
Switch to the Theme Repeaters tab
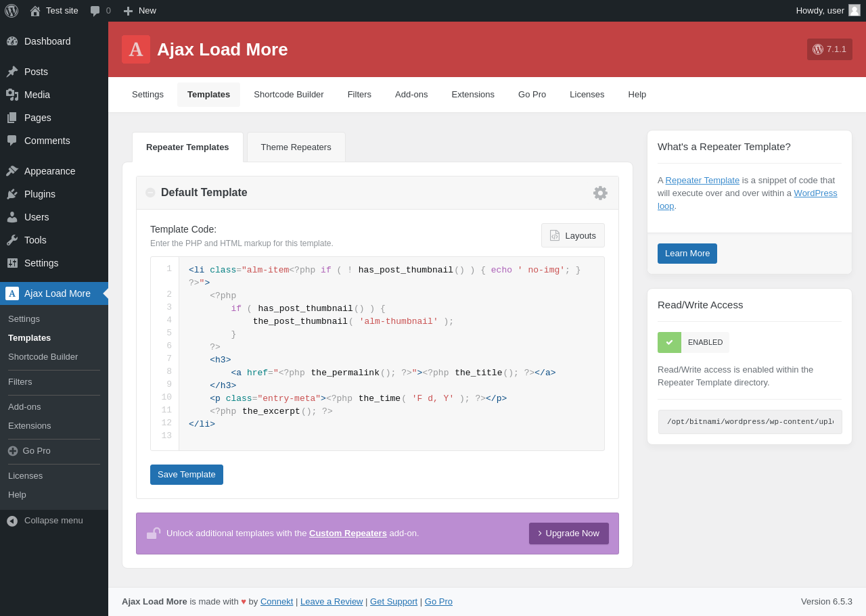point(296,147)
